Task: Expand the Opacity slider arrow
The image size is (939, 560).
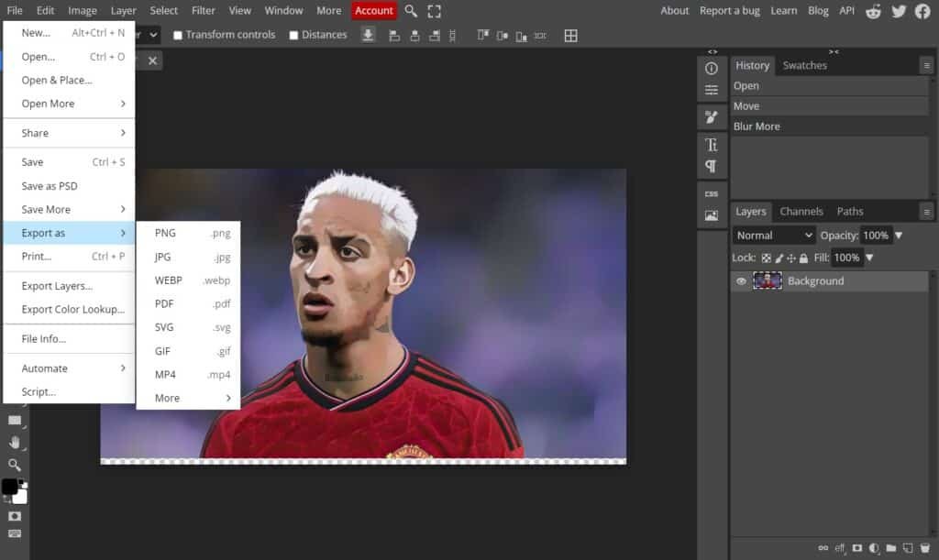Action: click(899, 236)
